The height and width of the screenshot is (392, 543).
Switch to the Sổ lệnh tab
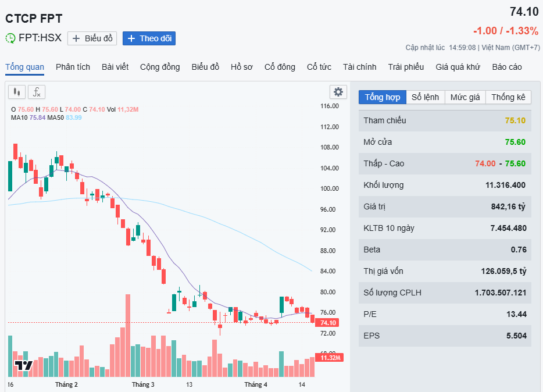(426, 97)
